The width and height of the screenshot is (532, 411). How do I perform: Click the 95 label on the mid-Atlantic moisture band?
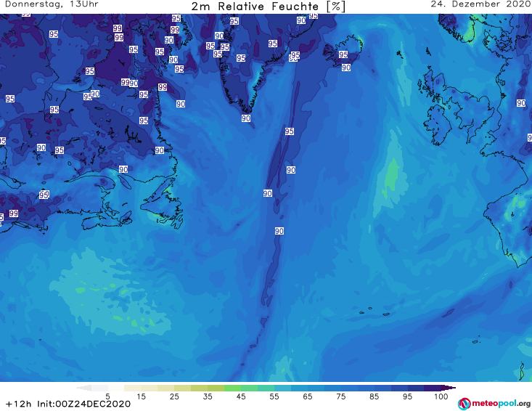[x=290, y=131]
